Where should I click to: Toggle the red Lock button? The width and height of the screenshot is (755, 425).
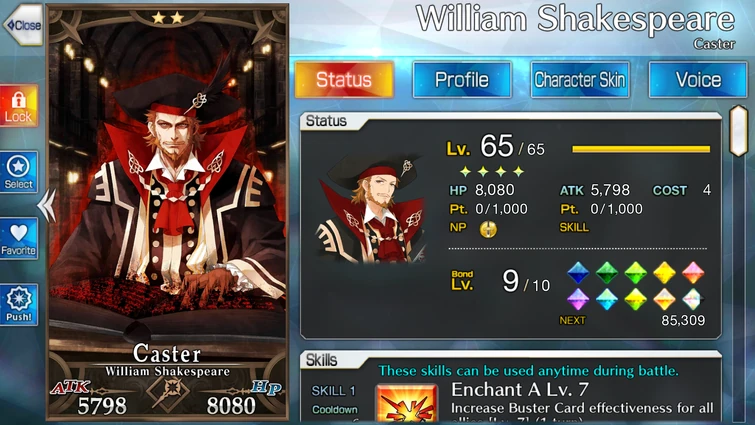tap(19, 106)
